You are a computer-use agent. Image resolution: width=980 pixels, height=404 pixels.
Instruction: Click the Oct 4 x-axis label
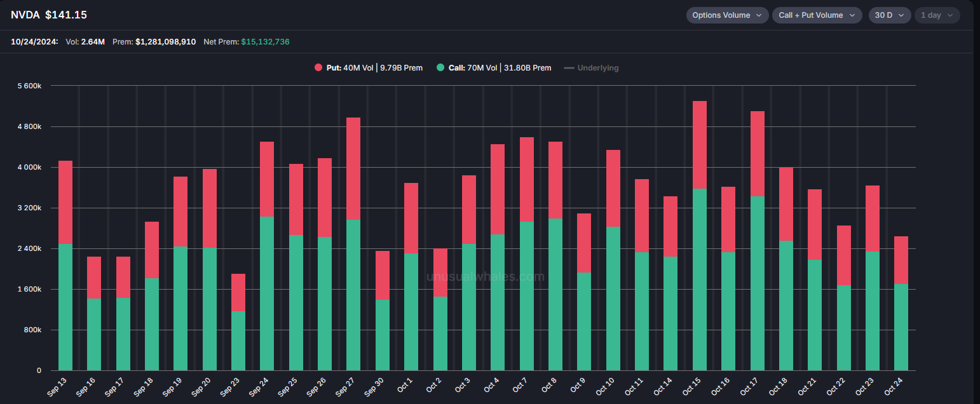491,385
